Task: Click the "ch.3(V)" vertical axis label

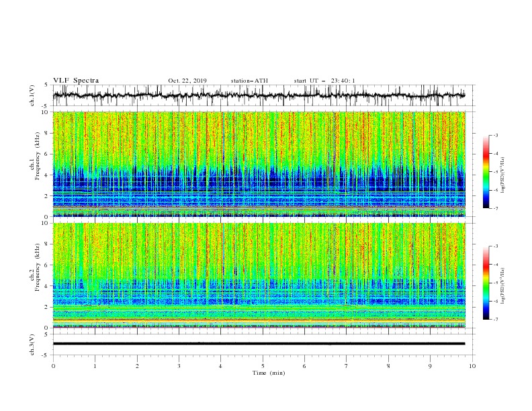Action: coord(32,345)
